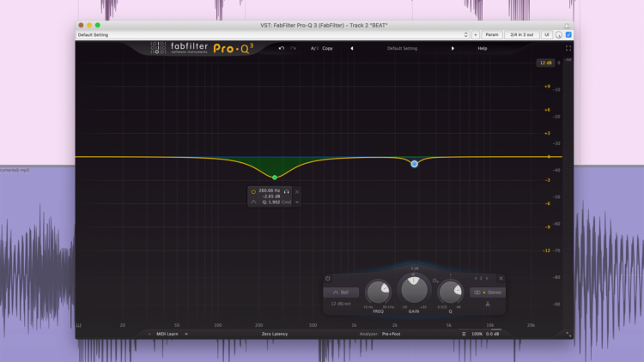Viewport: 644px width, 362px height.
Task: Select the blue EQ band node
Action: point(415,164)
